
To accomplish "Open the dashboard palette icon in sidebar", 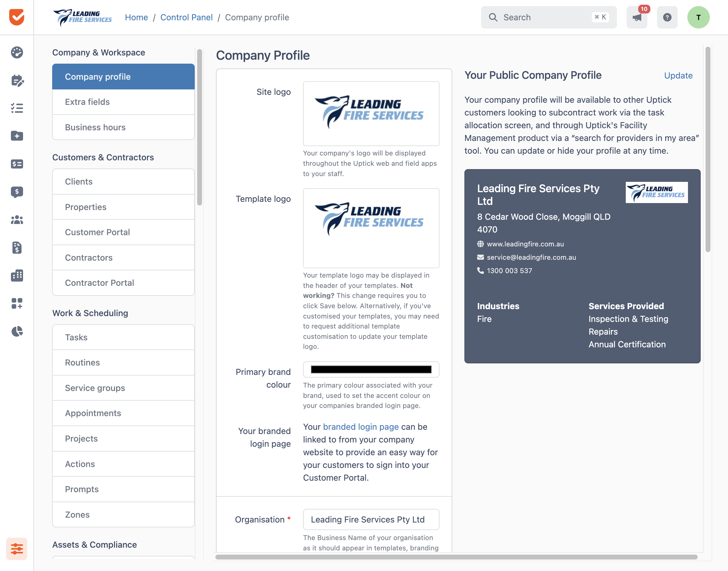I will pos(17,52).
